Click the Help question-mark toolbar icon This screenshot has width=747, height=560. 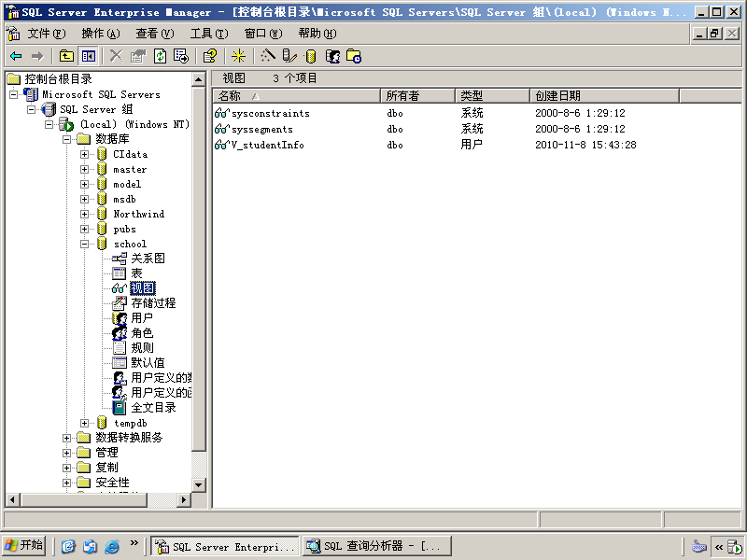[209, 56]
